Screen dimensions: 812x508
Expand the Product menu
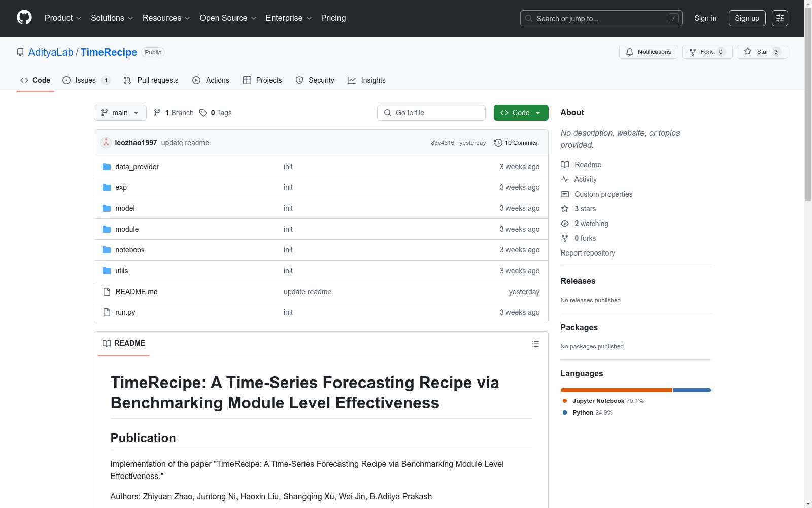point(63,18)
